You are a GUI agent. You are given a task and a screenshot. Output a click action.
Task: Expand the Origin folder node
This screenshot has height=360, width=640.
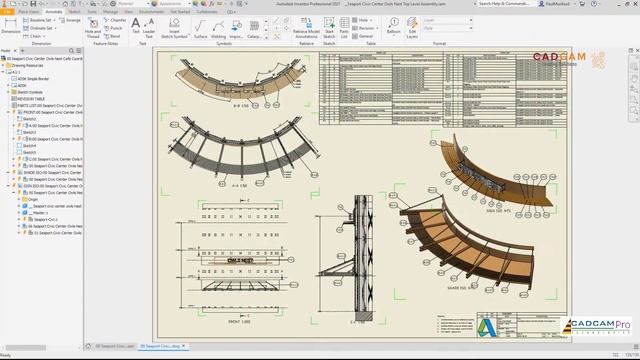(x=19, y=199)
